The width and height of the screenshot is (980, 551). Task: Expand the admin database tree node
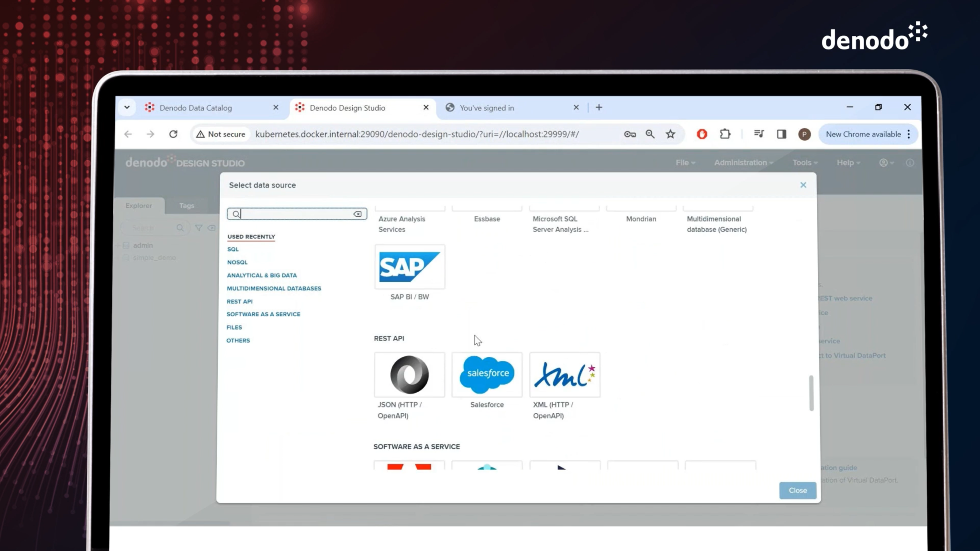[x=118, y=245]
